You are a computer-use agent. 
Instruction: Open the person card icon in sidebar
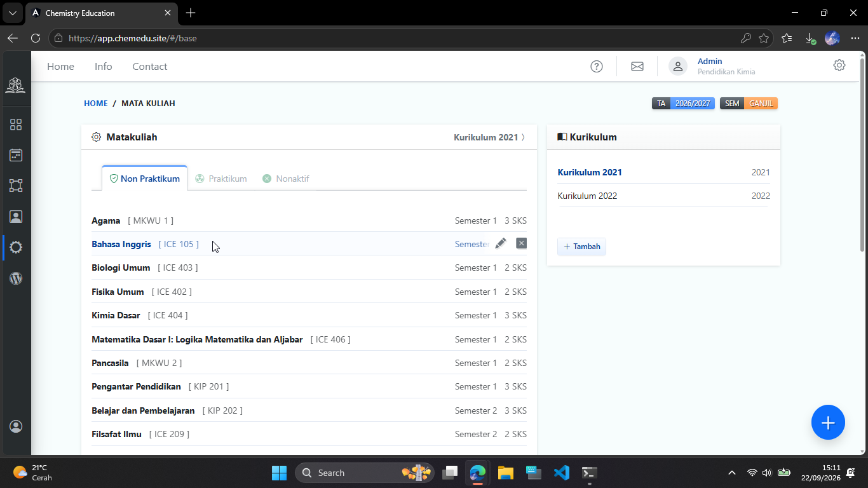(16, 217)
